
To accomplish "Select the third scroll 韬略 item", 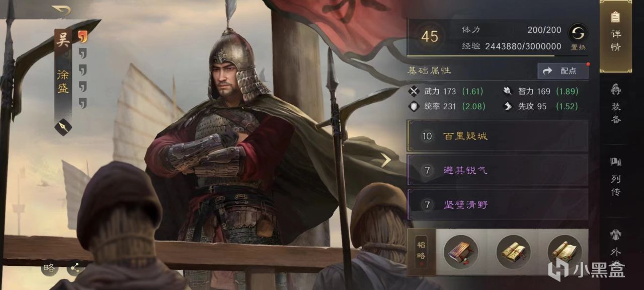I will tap(565, 252).
